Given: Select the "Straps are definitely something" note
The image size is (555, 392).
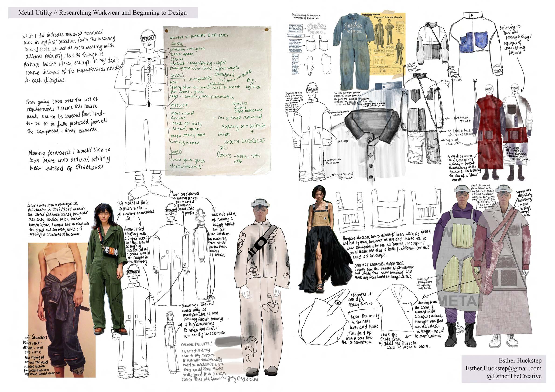Looking at the screenshot, I should click(524, 202).
